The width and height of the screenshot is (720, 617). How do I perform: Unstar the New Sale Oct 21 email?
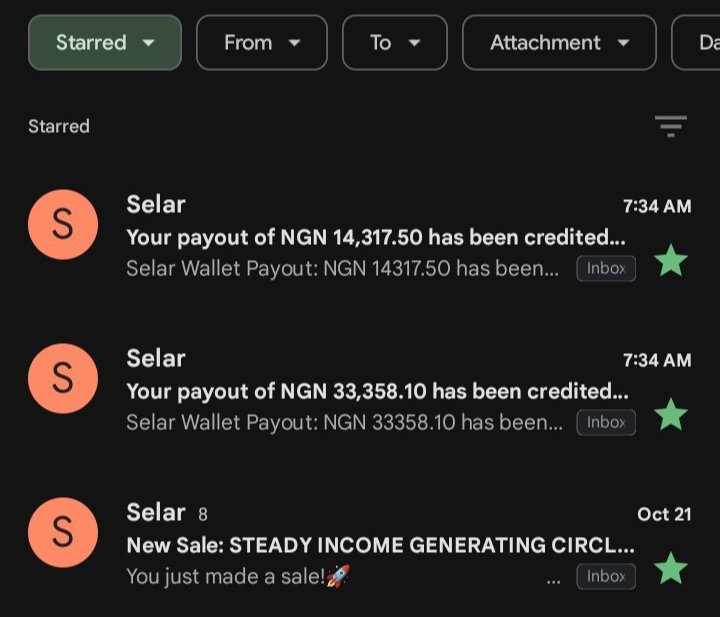671,568
